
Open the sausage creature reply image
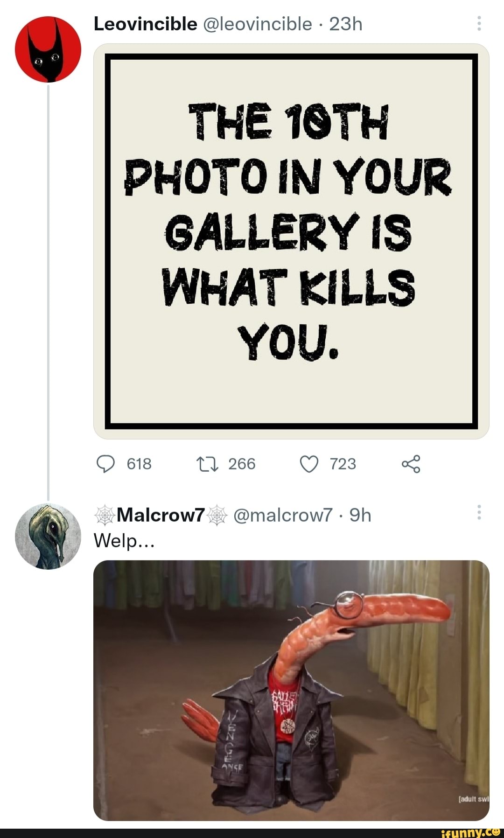tap(291, 690)
